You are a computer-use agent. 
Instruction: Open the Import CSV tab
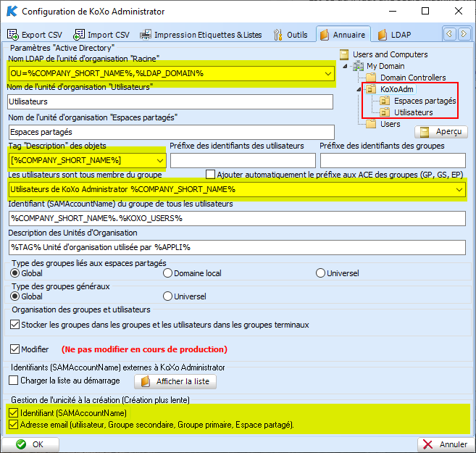101,35
